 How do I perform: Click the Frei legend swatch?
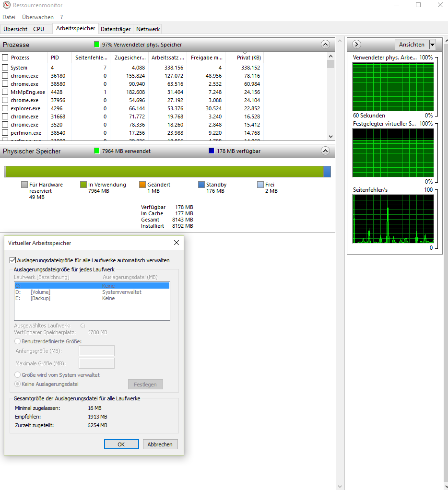(x=260, y=185)
